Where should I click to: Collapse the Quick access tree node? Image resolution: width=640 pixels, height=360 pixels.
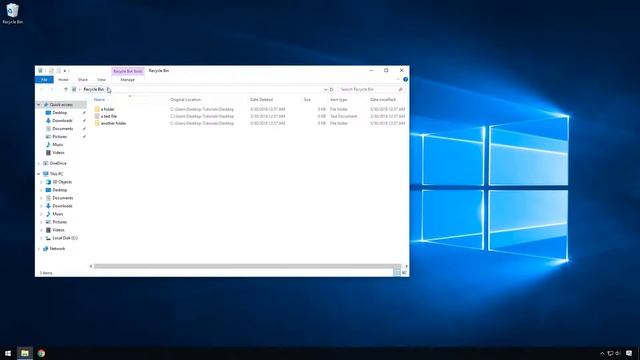39,105
